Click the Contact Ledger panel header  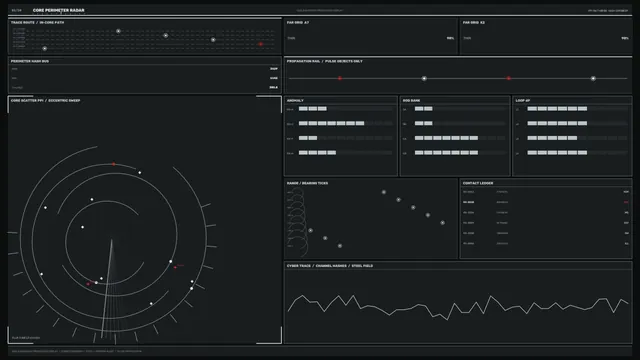pos(478,183)
